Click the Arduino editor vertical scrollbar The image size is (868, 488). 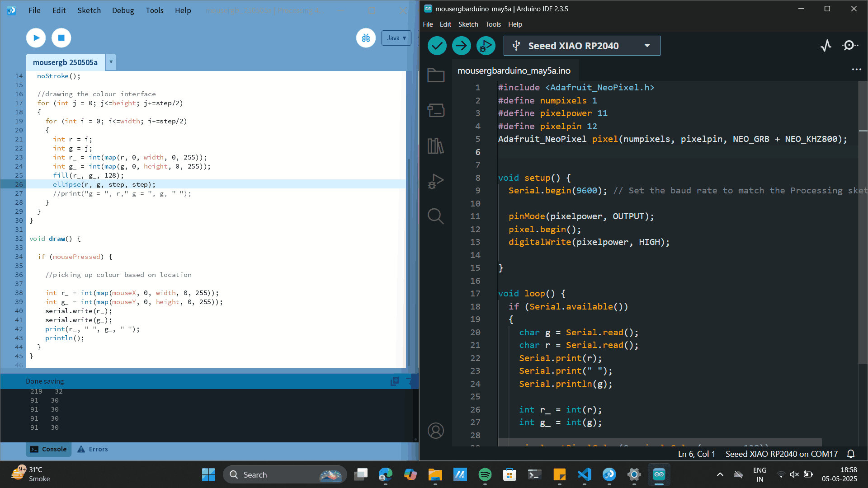pos(863,221)
